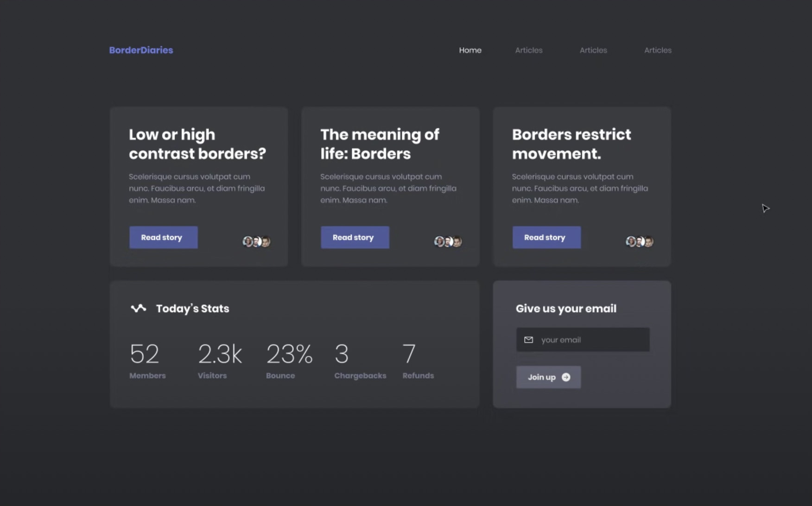Click the title Borders restrict movement.
The height and width of the screenshot is (506, 812).
click(x=571, y=144)
